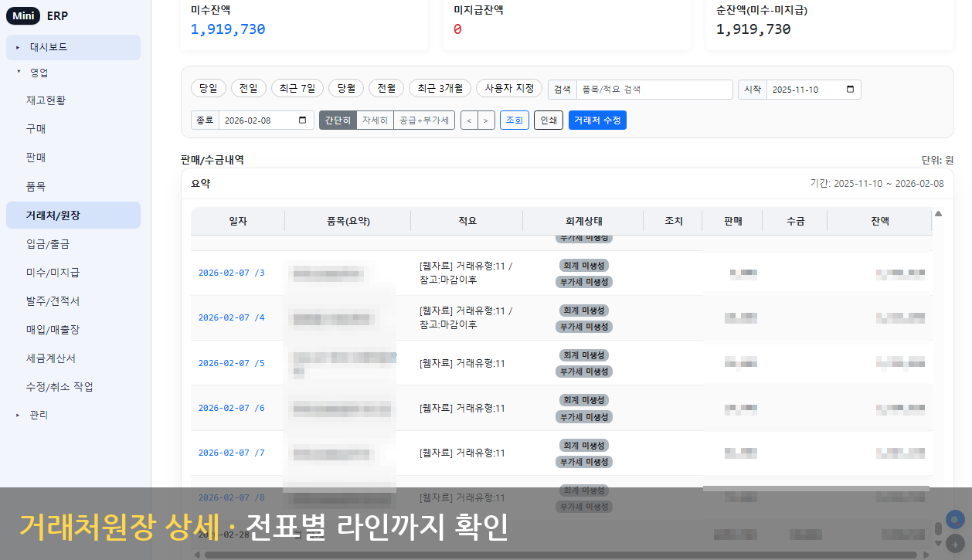This screenshot has height=560, width=972.
Task: Click the 미수잔액 value 1,919,730
Action: (228, 29)
